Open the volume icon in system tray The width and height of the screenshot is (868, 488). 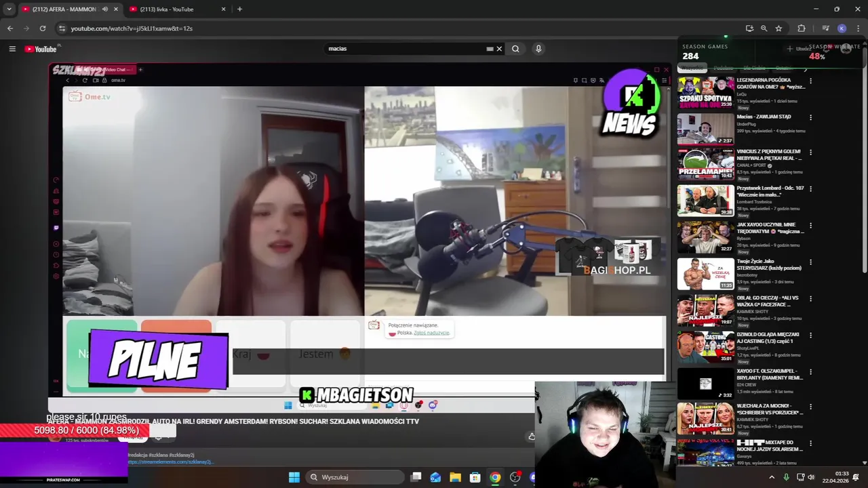pyautogui.click(x=812, y=477)
